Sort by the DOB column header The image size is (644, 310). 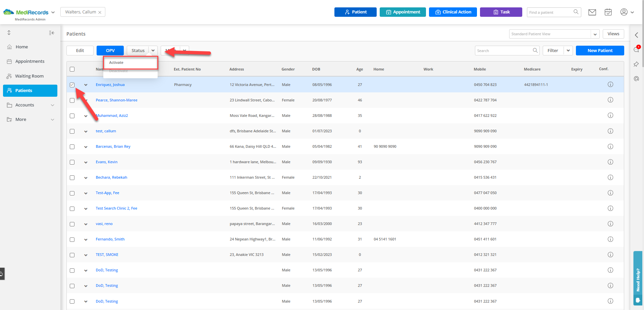316,69
